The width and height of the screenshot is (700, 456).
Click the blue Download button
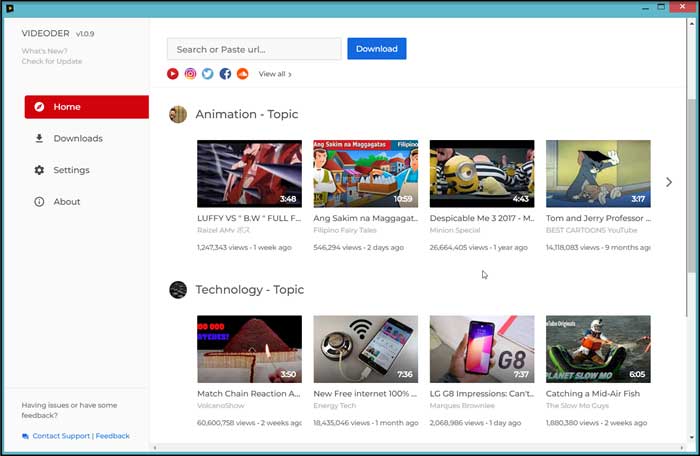coord(377,49)
